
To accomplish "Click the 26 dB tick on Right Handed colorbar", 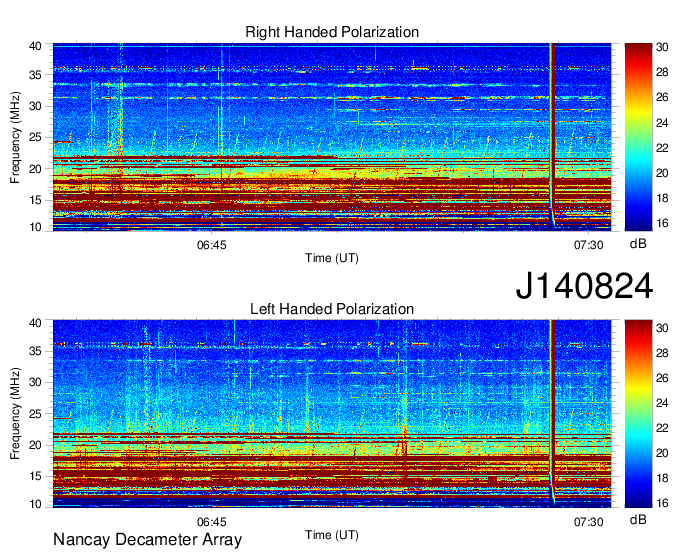I will pyautogui.click(x=662, y=98).
